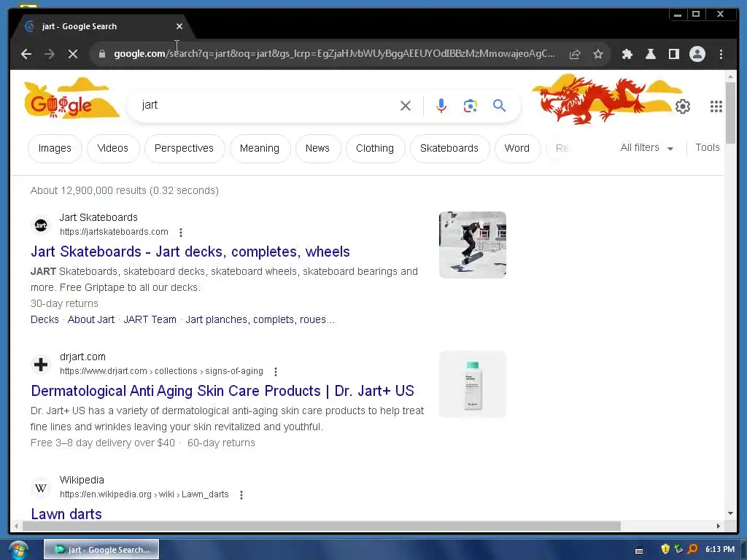Filter results by Videos
The width and height of the screenshot is (747, 560).
113,149
